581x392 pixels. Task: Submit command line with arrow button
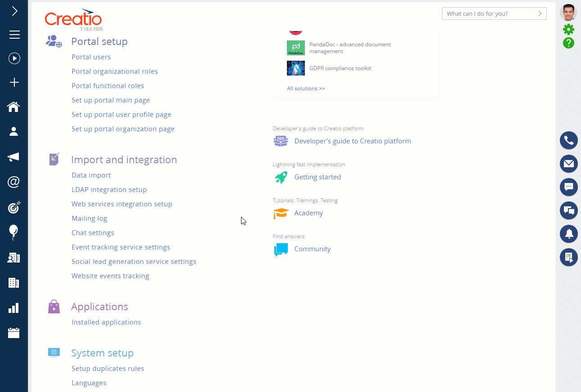point(540,13)
